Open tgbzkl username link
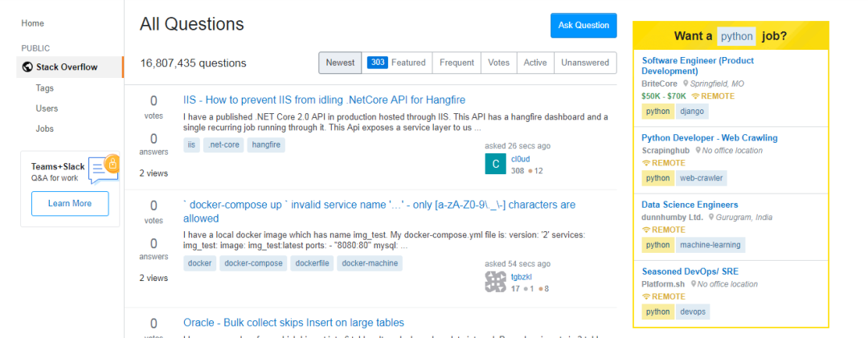Viewport: 868px width, 338px height. [x=522, y=277]
